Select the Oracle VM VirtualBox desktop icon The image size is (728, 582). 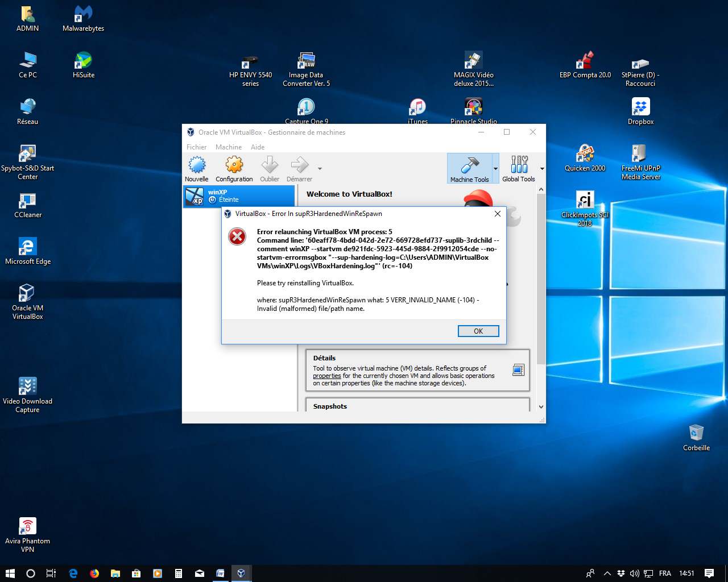tap(27, 302)
